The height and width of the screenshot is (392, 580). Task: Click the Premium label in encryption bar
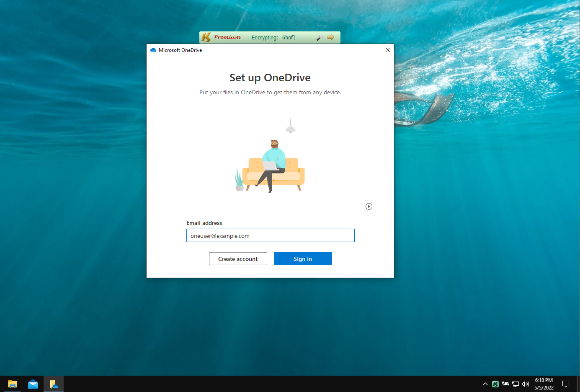click(x=227, y=37)
